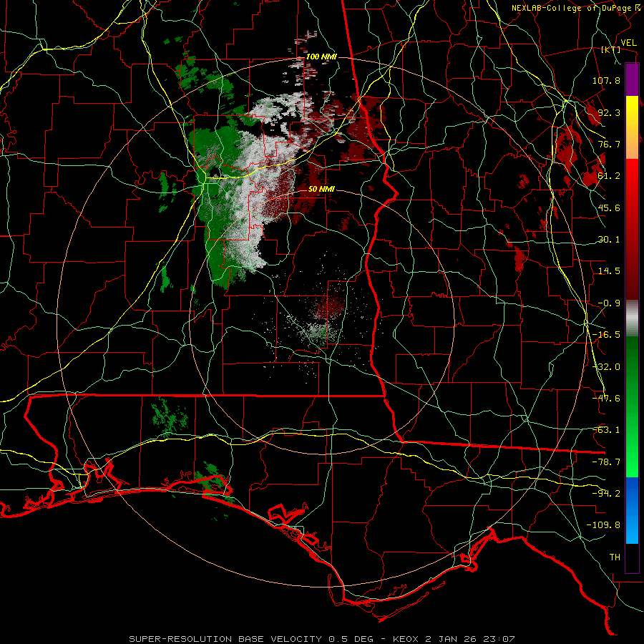Click the [KT] units label
Image resolution: width=644 pixels, height=644 pixels.
pyautogui.click(x=610, y=49)
